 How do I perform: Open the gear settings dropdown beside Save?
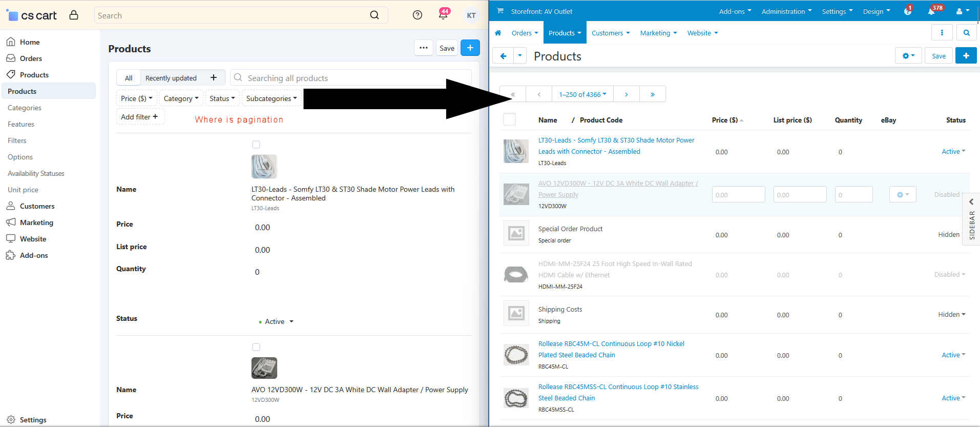(x=908, y=56)
